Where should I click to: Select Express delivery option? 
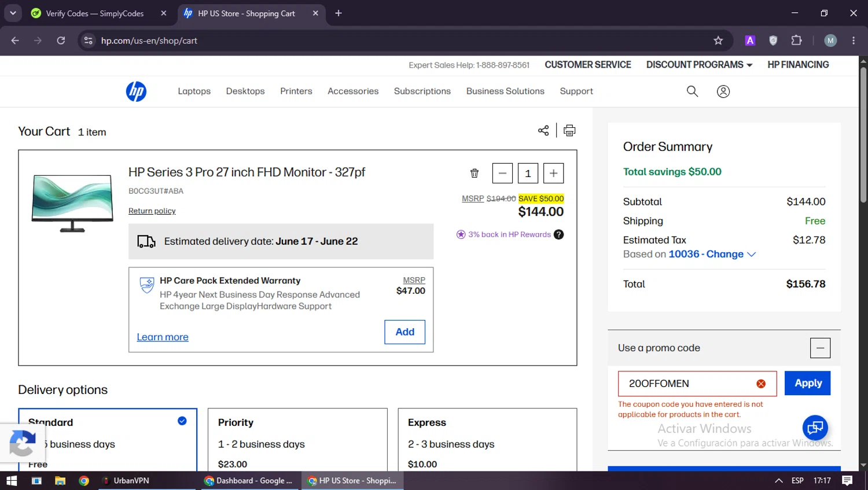pyautogui.click(x=487, y=440)
